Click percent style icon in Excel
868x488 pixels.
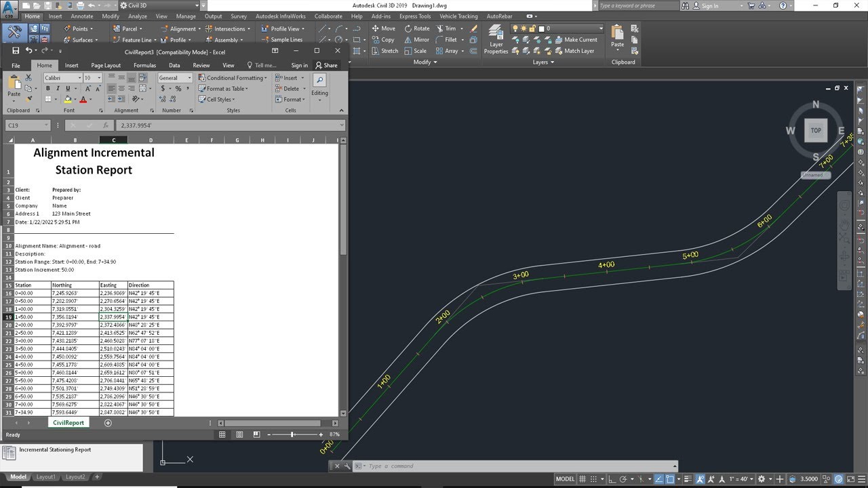click(178, 89)
